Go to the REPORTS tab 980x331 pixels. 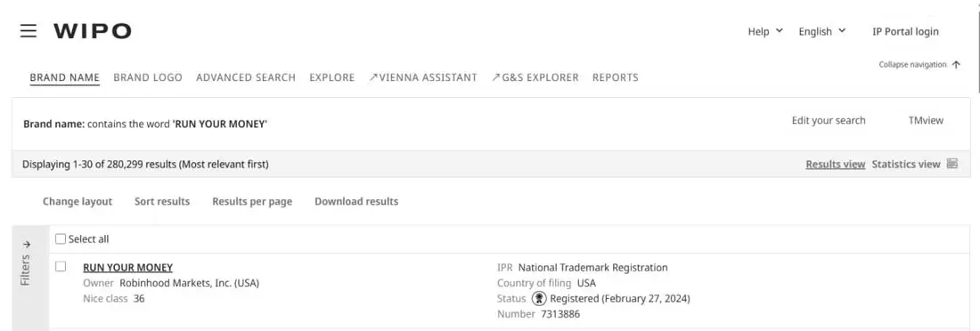click(x=616, y=77)
